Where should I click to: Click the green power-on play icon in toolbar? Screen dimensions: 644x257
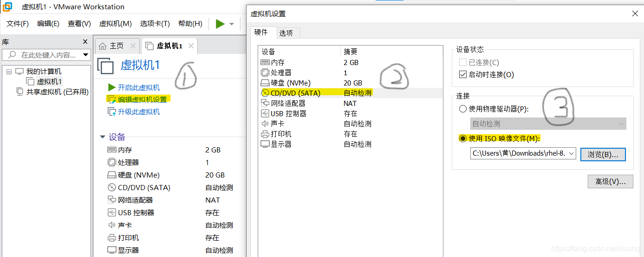(x=220, y=24)
